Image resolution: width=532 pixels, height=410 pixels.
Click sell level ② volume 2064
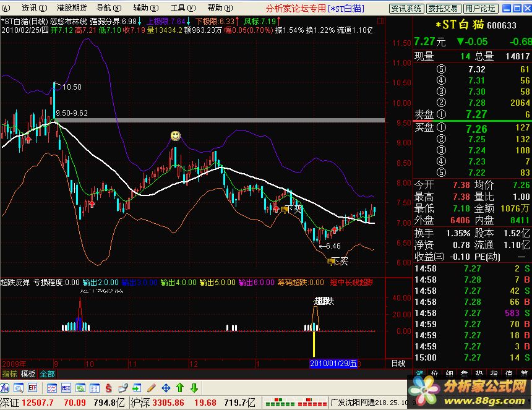click(x=520, y=103)
